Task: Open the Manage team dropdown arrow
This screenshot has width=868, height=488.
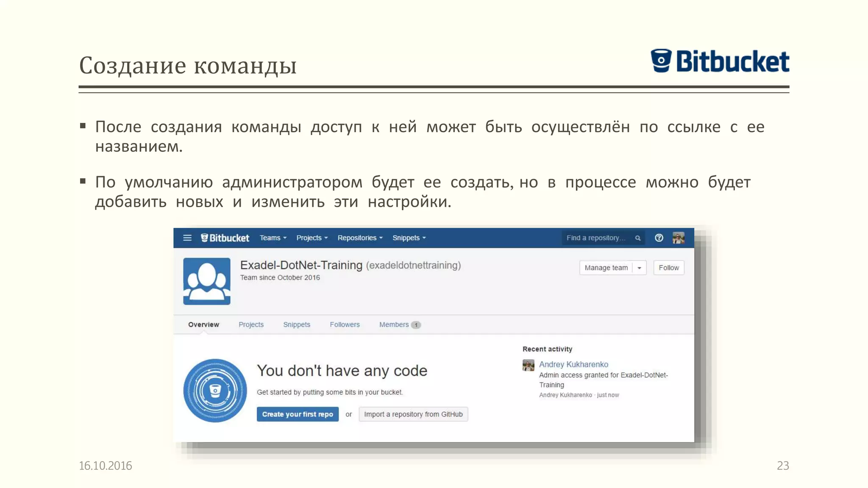Action: pos(639,268)
